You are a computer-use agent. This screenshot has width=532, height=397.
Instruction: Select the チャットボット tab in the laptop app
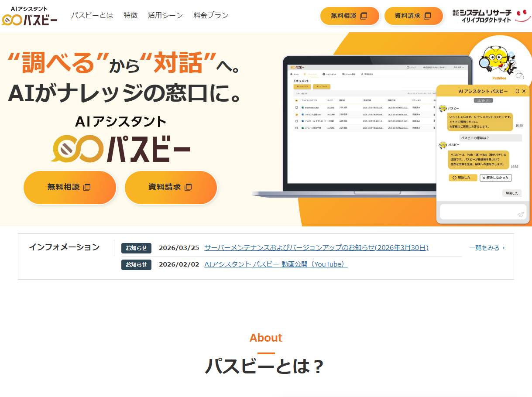pyautogui.click(x=329, y=74)
